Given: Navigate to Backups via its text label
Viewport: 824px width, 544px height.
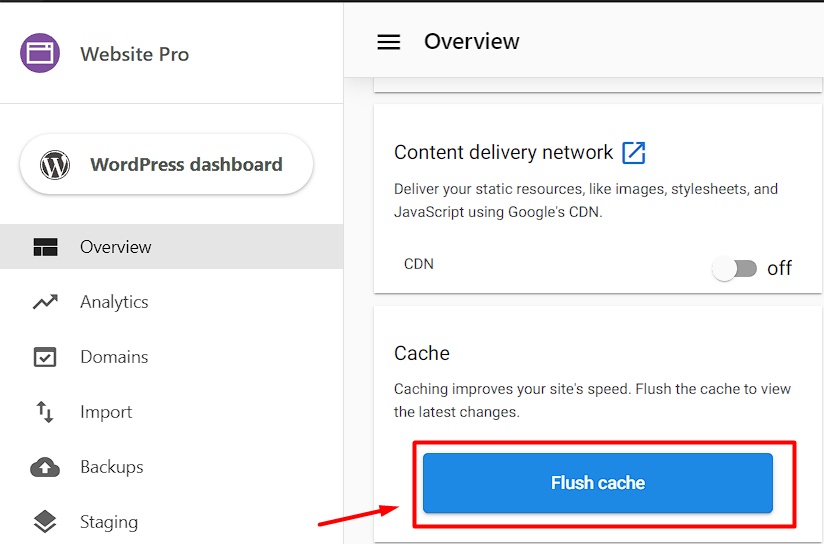Looking at the screenshot, I should tap(111, 467).
